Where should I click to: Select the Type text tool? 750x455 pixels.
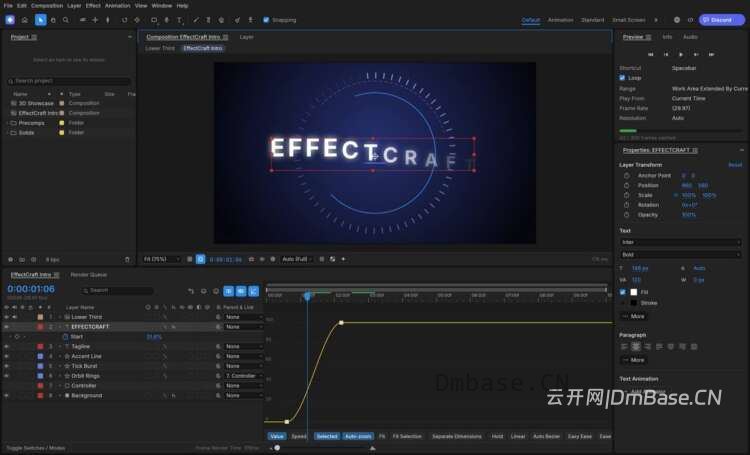pos(179,20)
